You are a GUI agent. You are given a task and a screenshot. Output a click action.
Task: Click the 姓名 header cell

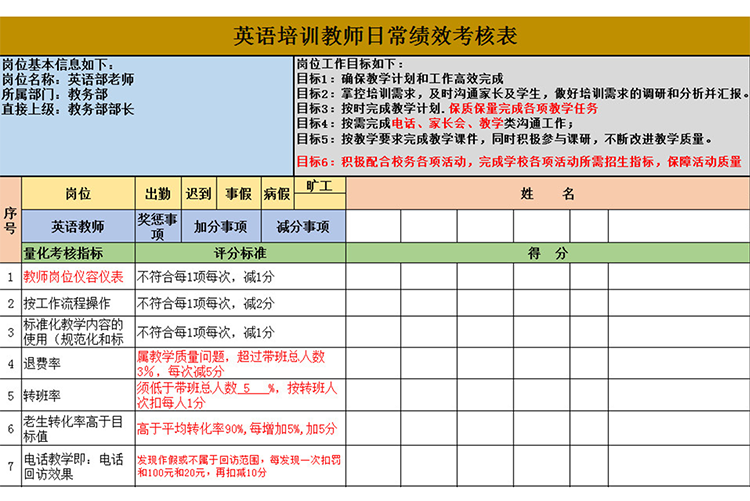point(547,194)
